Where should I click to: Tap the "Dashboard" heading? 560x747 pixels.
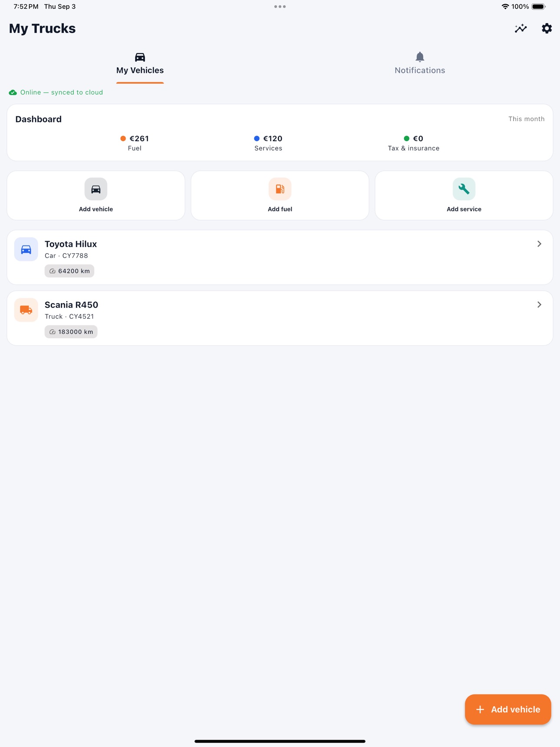point(39,119)
